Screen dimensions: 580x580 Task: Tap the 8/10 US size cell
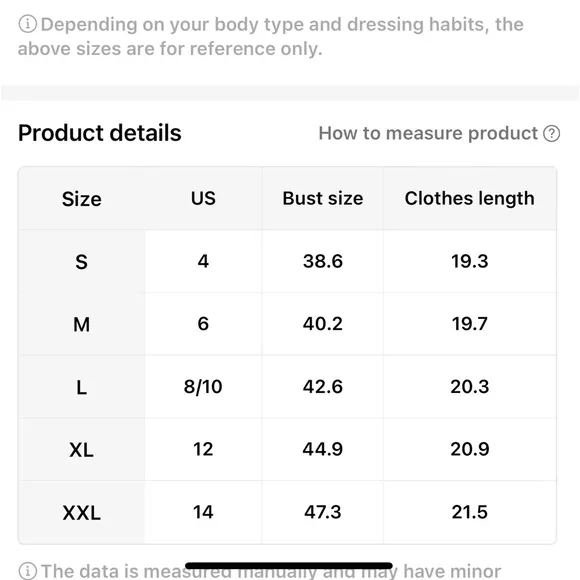click(x=203, y=387)
